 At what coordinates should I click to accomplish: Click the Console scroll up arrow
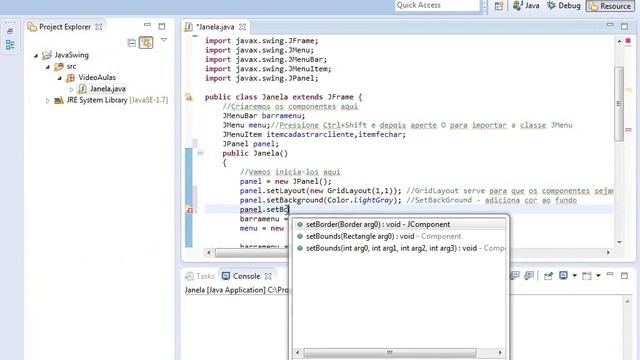pyautogui.click(x=628, y=301)
